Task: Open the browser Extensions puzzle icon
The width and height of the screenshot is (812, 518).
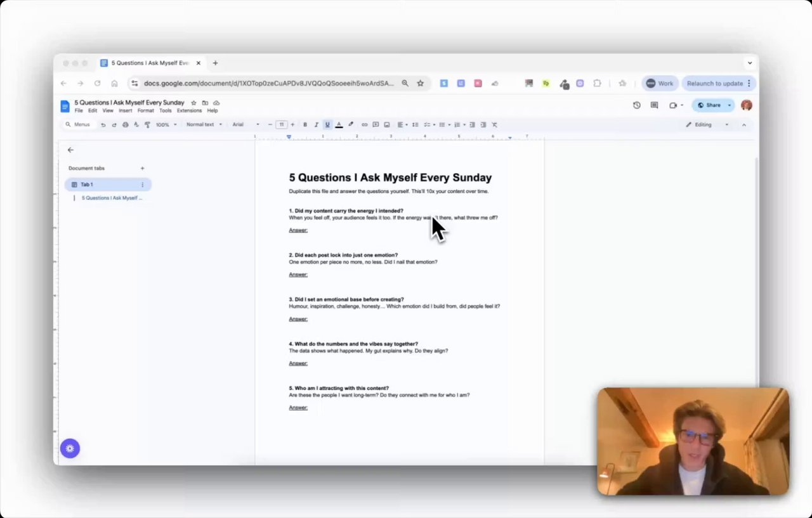Action: point(597,83)
